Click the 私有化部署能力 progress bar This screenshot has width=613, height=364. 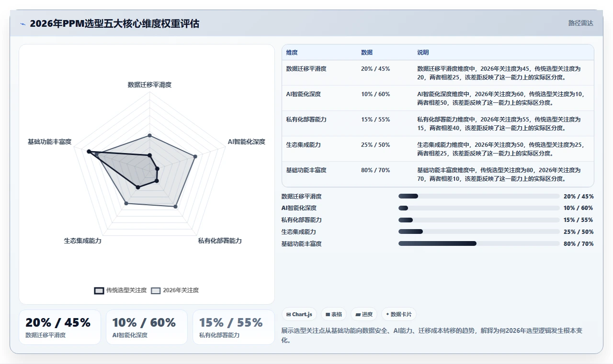click(x=479, y=220)
